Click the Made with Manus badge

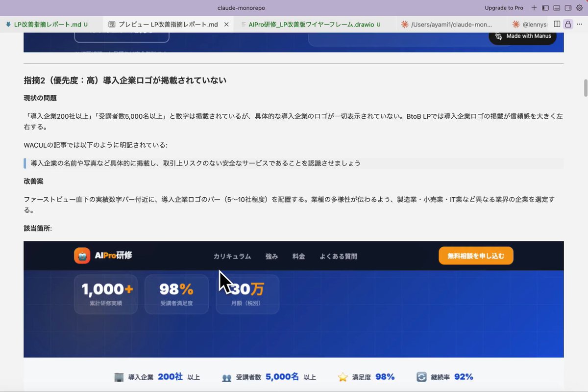click(522, 36)
